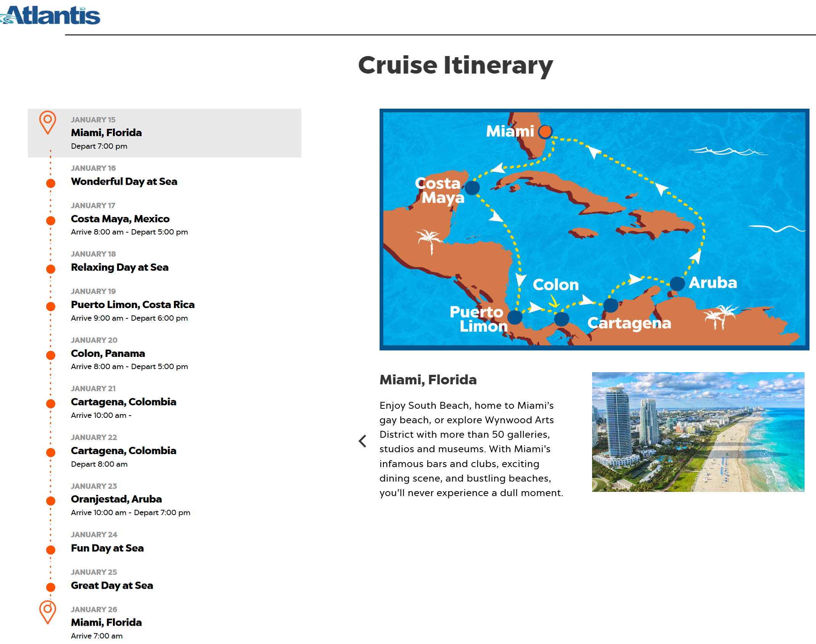Screen dimensions: 816x644
Task: Click the orange dot for January 22 Cartagena
Action: pos(51,453)
